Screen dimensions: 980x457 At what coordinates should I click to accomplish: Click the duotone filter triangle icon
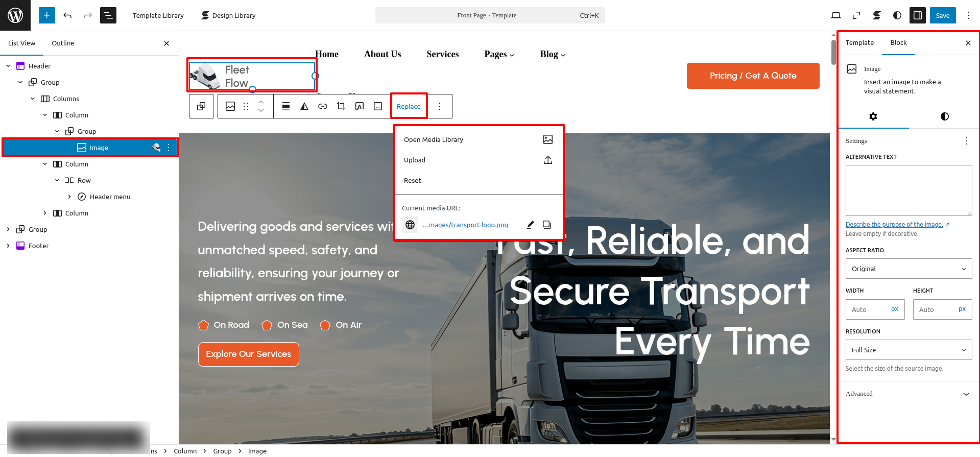[304, 106]
